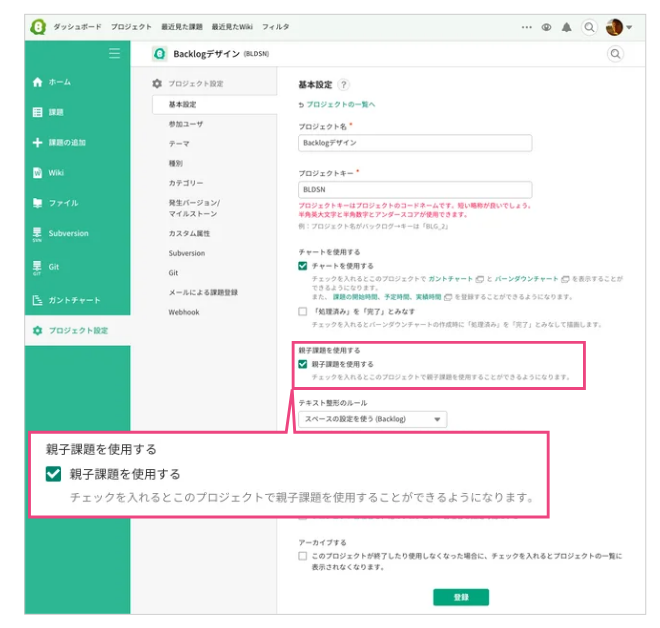Click the project search icon near title
660x628 pixels.
click(x=615, y=54)
